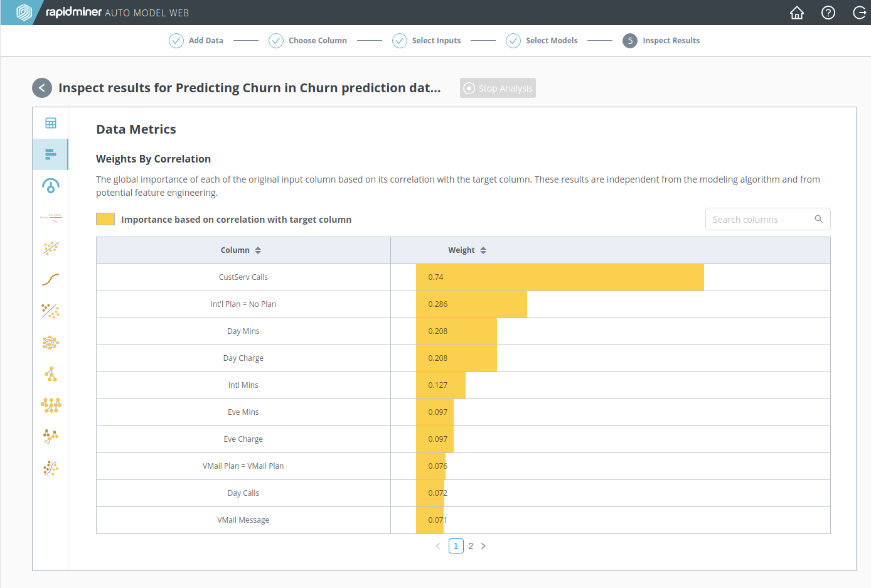Click the Search columns input field
Viewport: 871px width, 588px height.
click(x=761, y=219)
